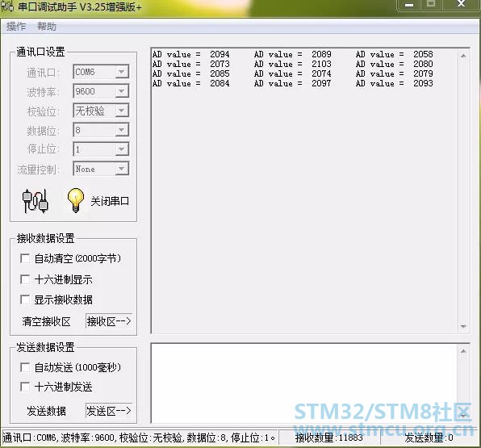Viewport: 481px width, 448px height.
Task: Click the 发送区--> button
Action: pyautogui.click(x=109, y=411)
